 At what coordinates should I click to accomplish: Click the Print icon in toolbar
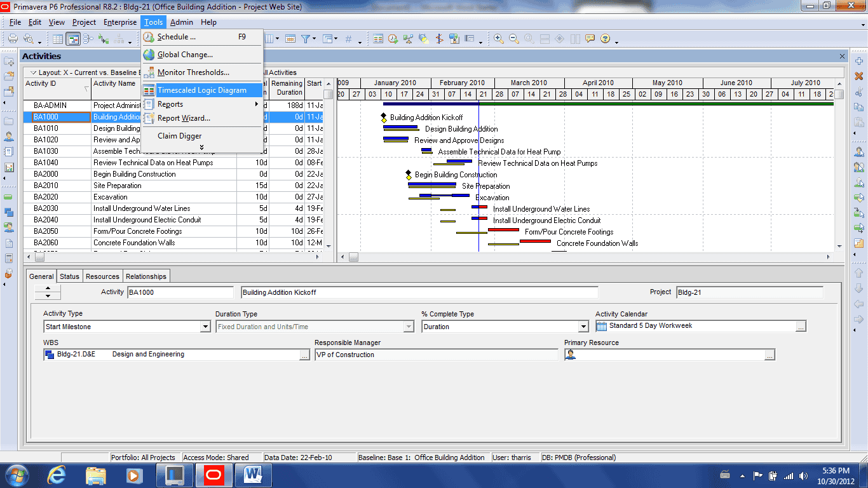(13, 39)
